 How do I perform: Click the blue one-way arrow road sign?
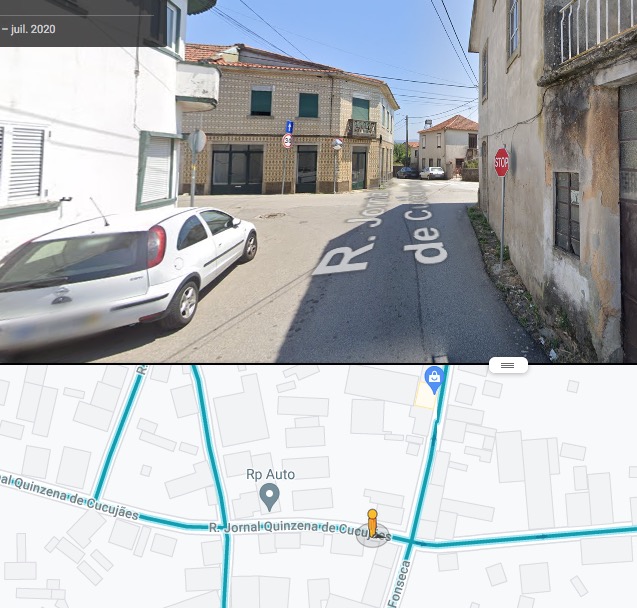click(x=289, y=126)
